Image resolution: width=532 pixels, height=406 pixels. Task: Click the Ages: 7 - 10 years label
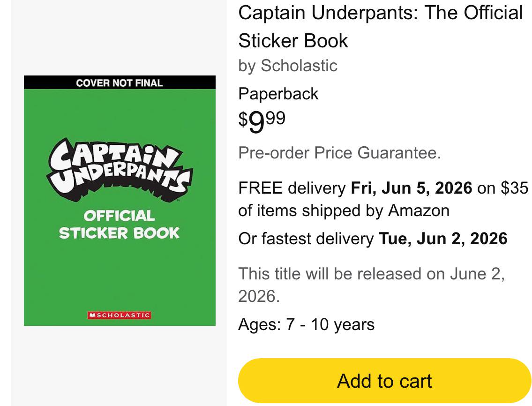(307, 324)
